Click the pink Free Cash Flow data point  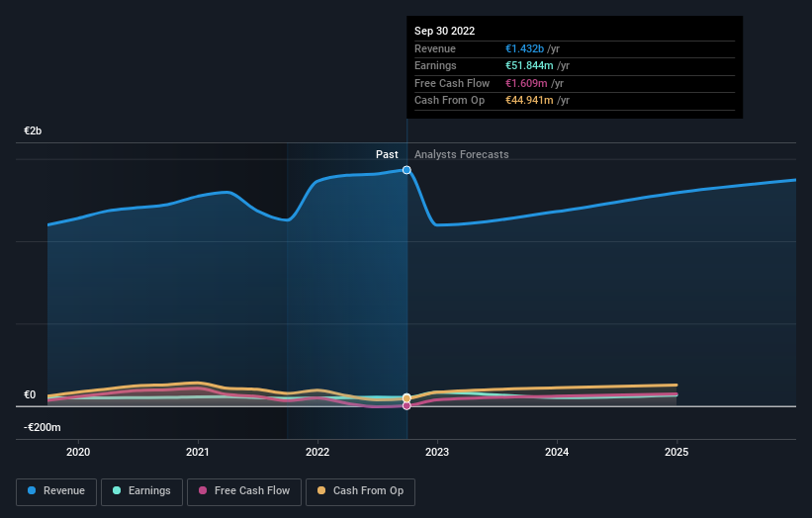[x=406, y=405]
